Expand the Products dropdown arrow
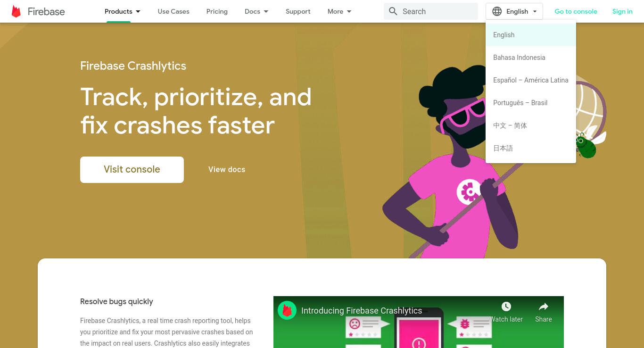644x348 pixels. click(x=138, y=11)
